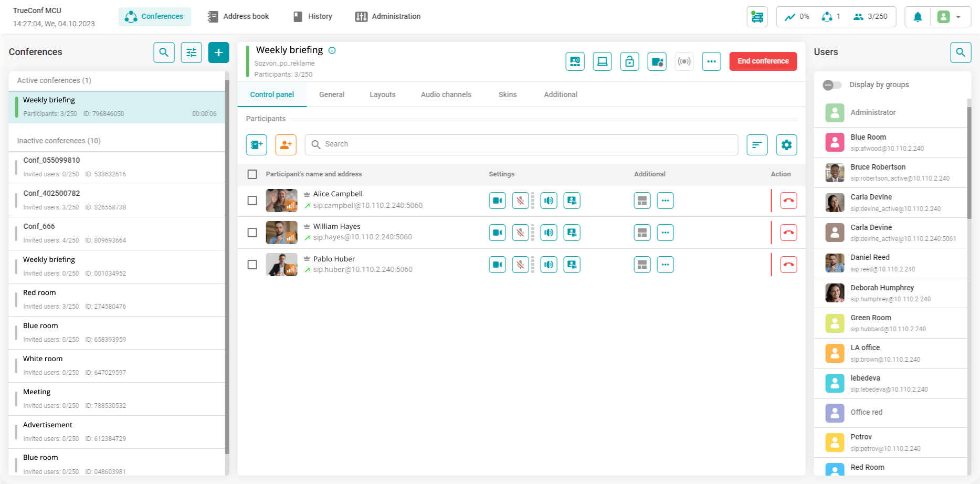Screen dimensions: 980x484
Task: Switch to the Layouts tab
Action: (x=382, y=94)
